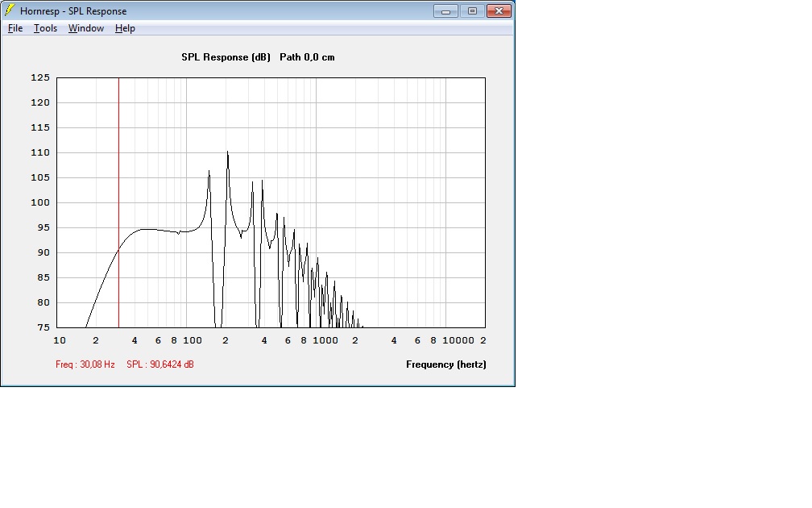
Task: Click the 10000 frequency axis label
Action: pos(458,340)
